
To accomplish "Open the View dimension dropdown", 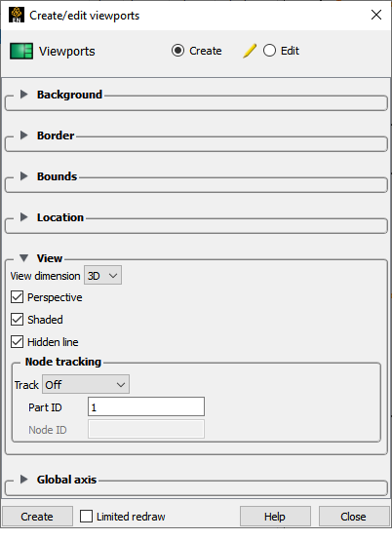I will pos(102,276).
